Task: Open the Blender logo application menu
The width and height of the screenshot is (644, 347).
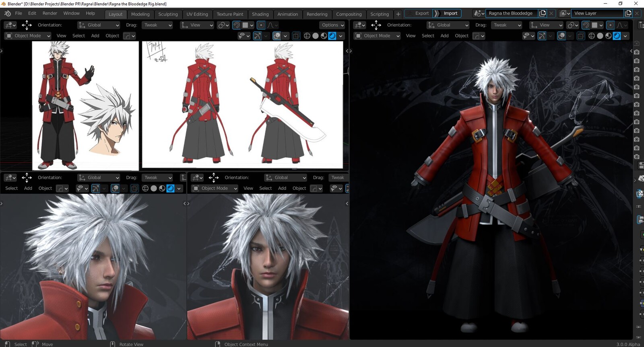Action: pos(7,13)
